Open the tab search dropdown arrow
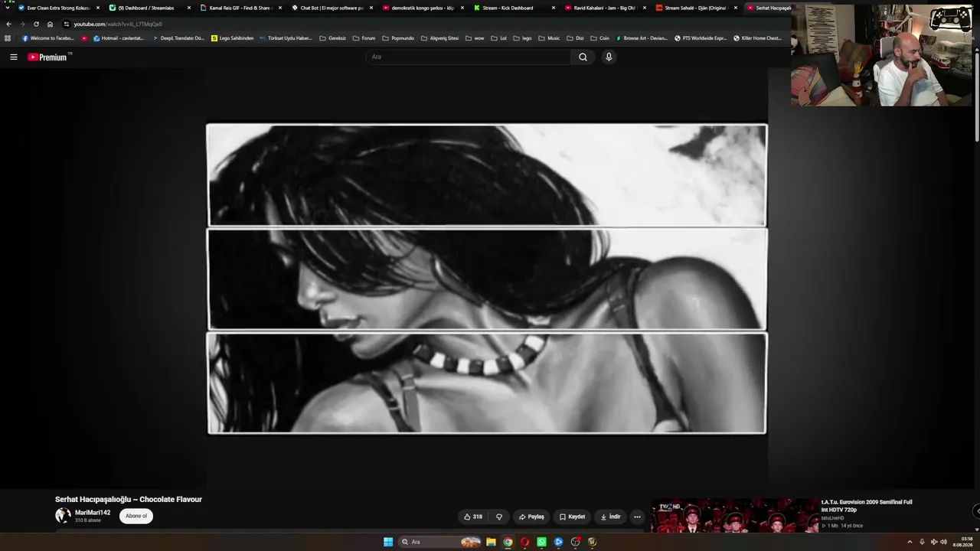Image resolution: width=980 pixels, height=551 pixels. (8, 8)
